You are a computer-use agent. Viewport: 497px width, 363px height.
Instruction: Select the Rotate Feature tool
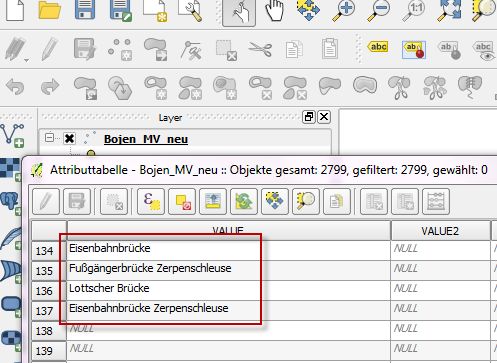tap(85, 88)
